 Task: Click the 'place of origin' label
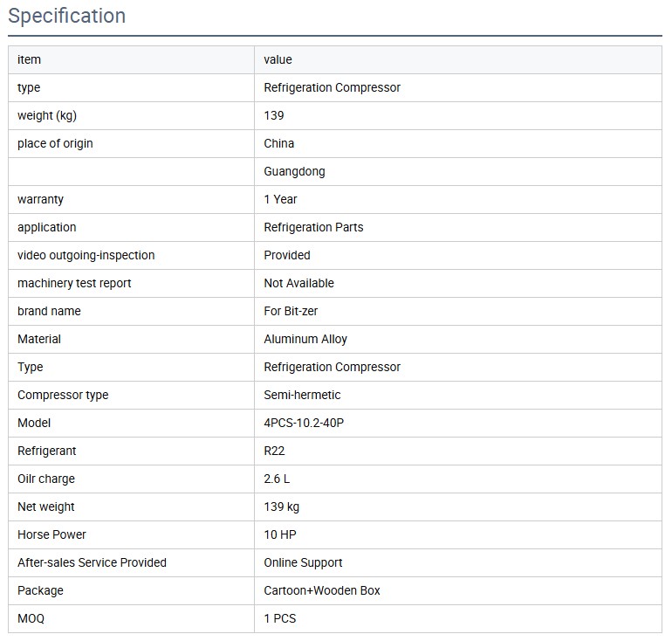[x=55, y=143]
